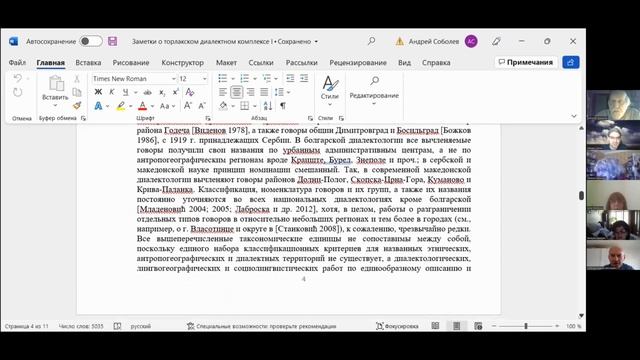Open the Файл menu

17,62
